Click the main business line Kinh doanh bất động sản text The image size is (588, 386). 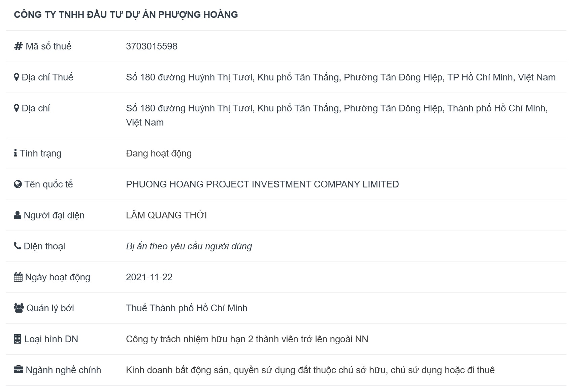pos(310,370)
